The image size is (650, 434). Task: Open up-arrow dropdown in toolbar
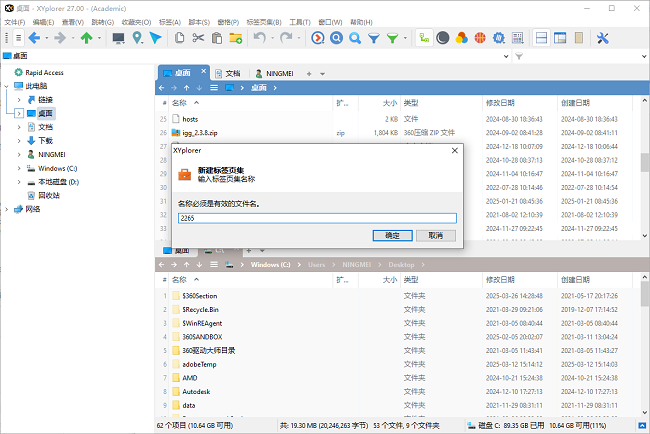pyautogui.click(x=99, y=38)
